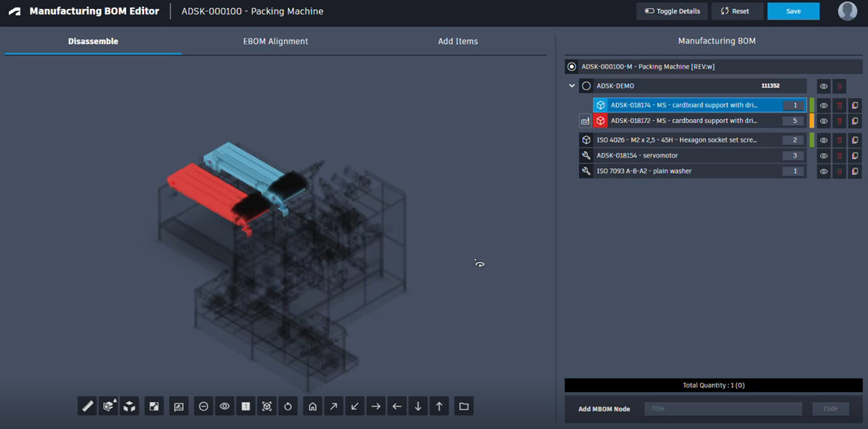Click fit-to-view cube icon in toolbar

pyautogui.click(x=267, y=406)
